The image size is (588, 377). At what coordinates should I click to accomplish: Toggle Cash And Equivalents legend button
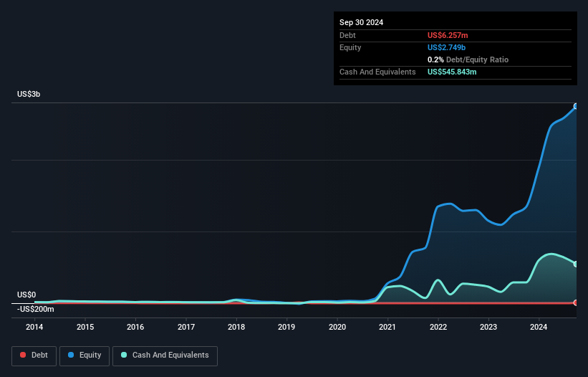[165, 355]
